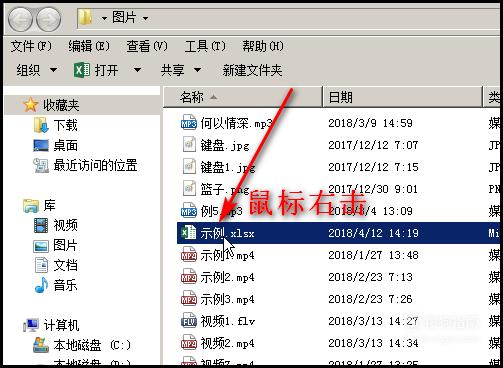
Task: Click the 视频 film strip icon
Action: coord(41,225)
